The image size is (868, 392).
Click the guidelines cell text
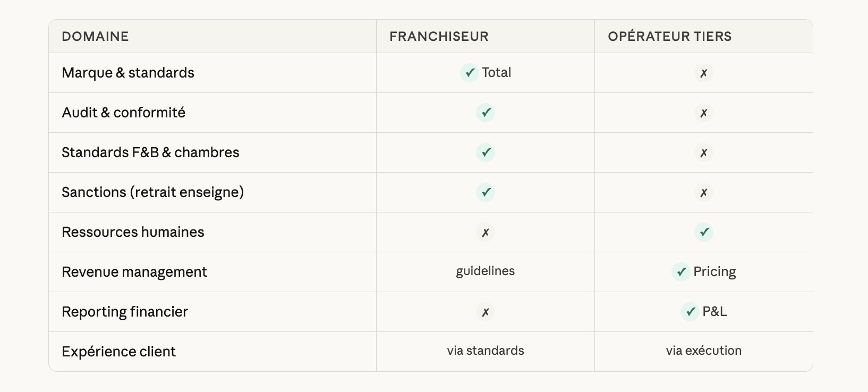coord(486,271)
